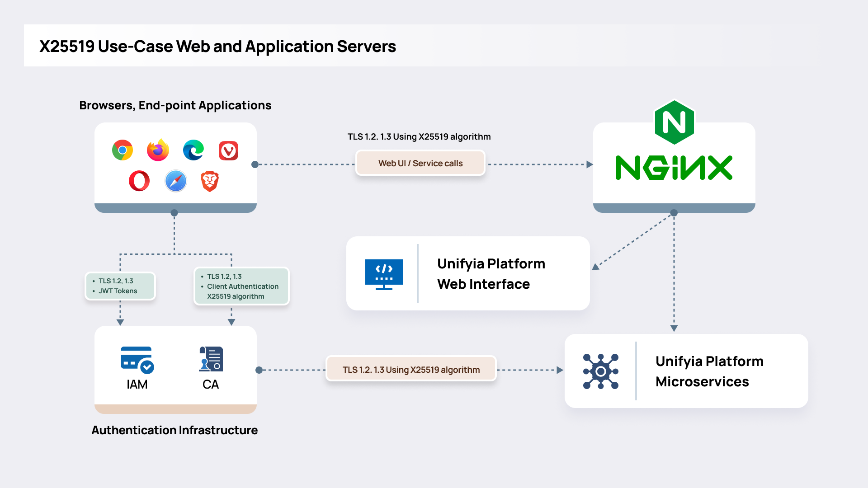Select the Client Authentication X25519 note box
This screenshot has width=868, height=488.
point(241,286)
